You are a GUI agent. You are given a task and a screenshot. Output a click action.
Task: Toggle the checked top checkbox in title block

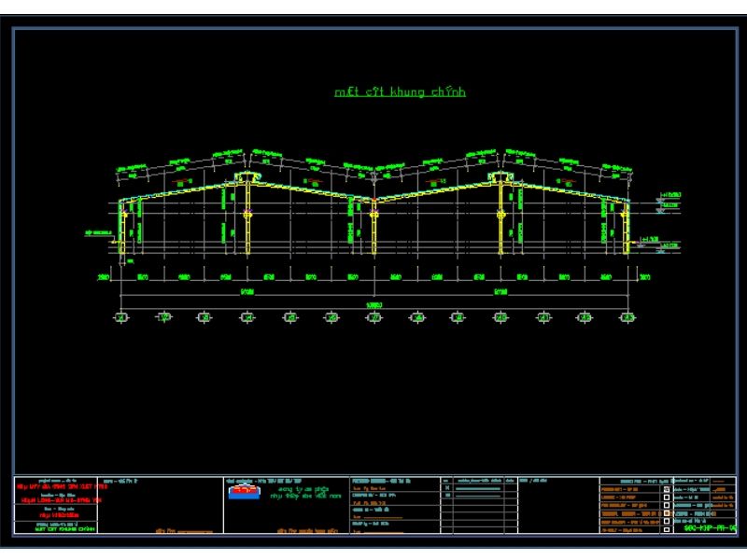click(665, 488)
